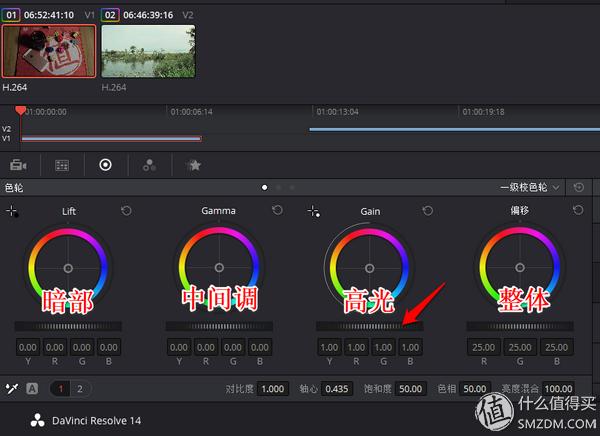Click the 01:00:06:14 timeline ruler mark

[x=191, y=112]
